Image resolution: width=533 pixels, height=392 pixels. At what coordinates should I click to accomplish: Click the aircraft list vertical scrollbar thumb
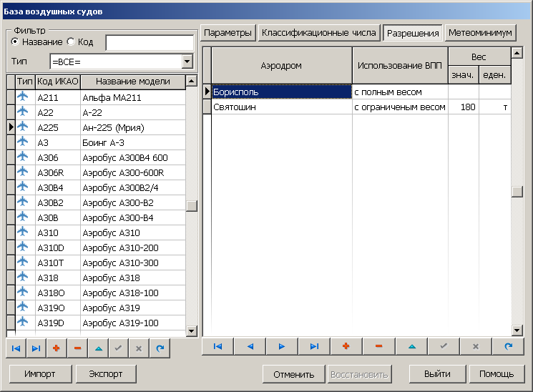pyautogui.click(x=191, y=206)
